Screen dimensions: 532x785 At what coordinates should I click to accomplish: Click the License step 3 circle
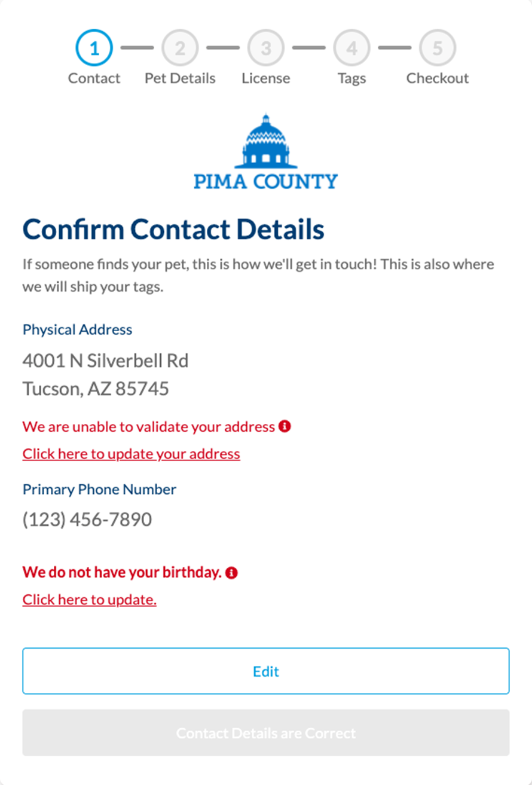(266, 48)
